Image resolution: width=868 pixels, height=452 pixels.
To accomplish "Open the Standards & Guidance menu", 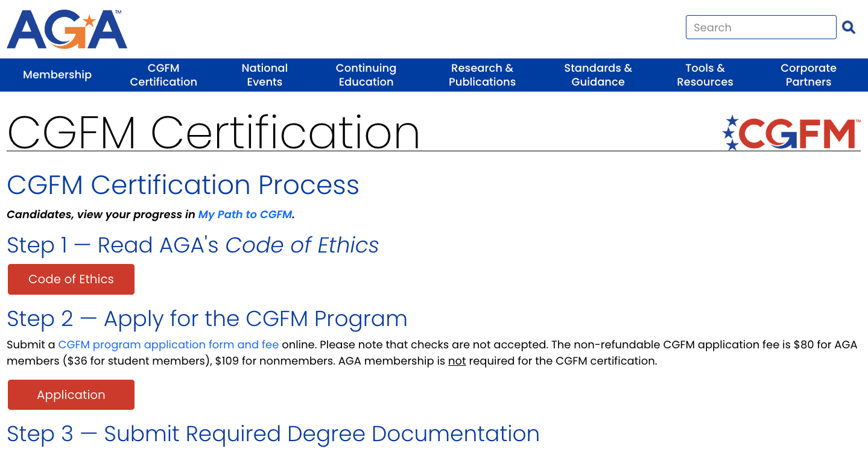I will 598,74.
